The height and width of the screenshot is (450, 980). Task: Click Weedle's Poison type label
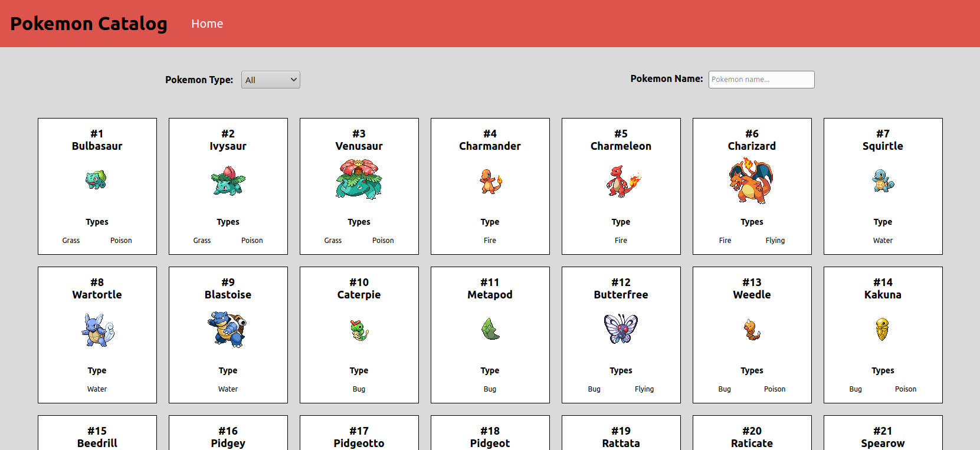click(775, 389)
